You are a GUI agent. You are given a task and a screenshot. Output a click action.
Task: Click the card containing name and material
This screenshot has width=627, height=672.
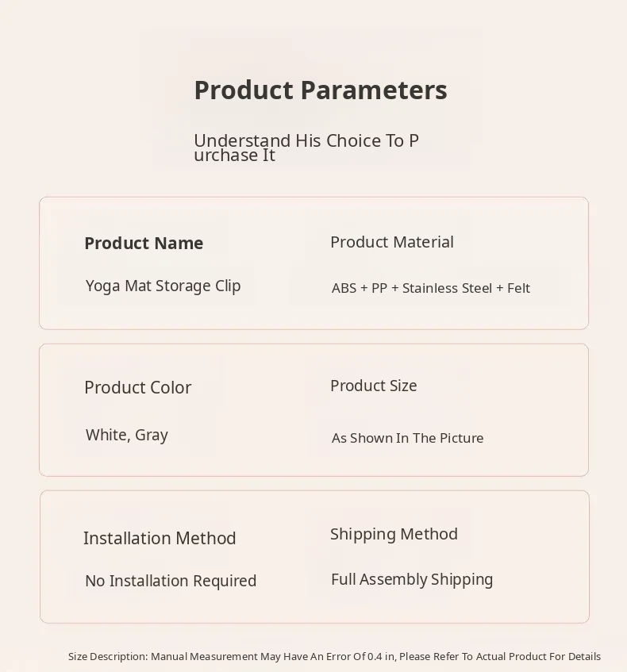(313, 313)
